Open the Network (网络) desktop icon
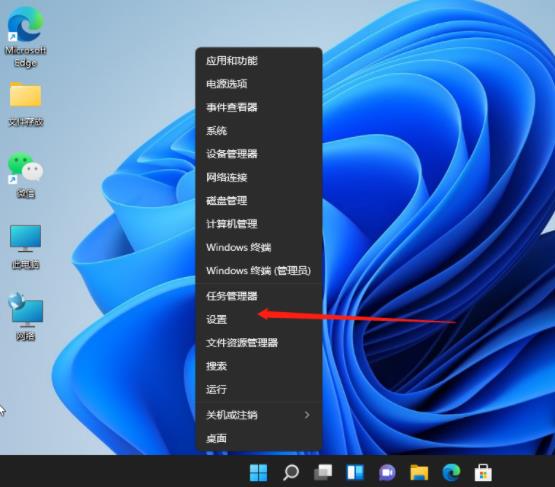Screen dimensions: 555x487 point(25,317)
